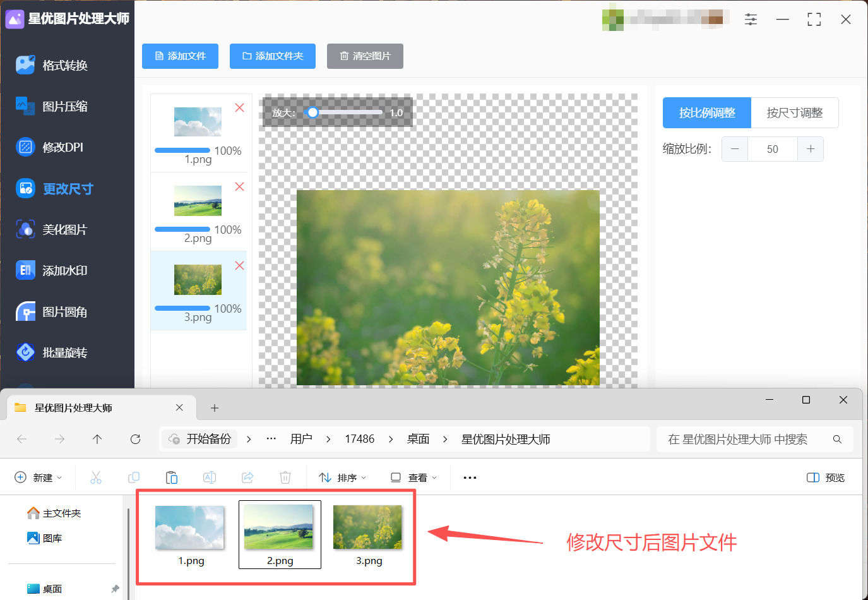868x600 pixels.
Task: Open a new Explorer tab
Action: (215, 408)
